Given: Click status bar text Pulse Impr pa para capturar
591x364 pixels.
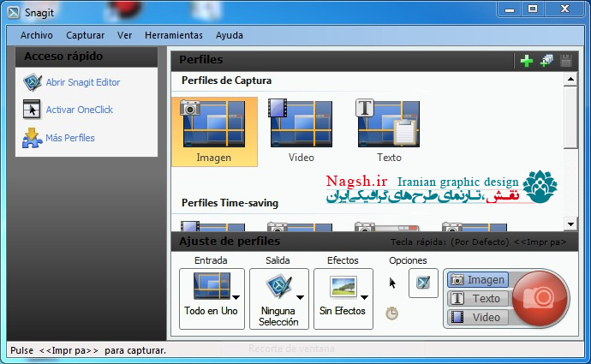Looking at the screenshot, I should 88,350.
